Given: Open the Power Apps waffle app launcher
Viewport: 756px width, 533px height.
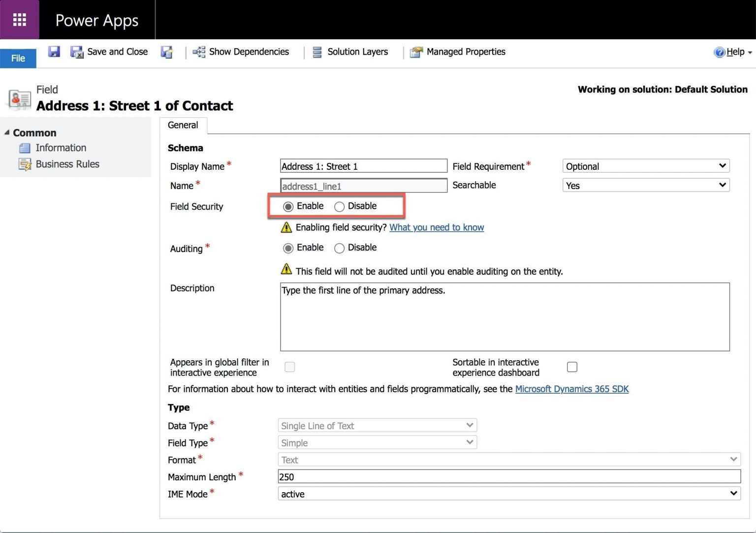Looking at the screenshot, I should [x=19, y=20].
